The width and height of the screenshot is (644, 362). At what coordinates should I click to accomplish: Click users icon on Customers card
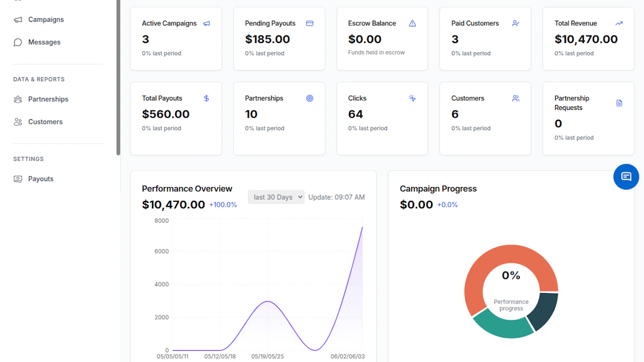[516, 98]
